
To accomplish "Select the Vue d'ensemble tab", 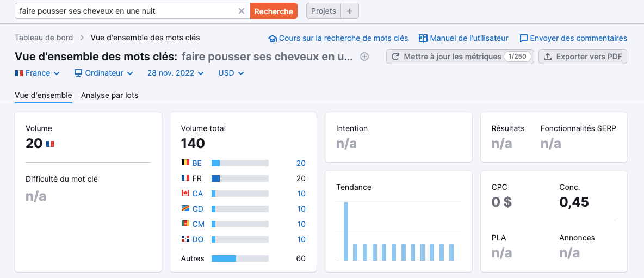I will click(44, 95).
